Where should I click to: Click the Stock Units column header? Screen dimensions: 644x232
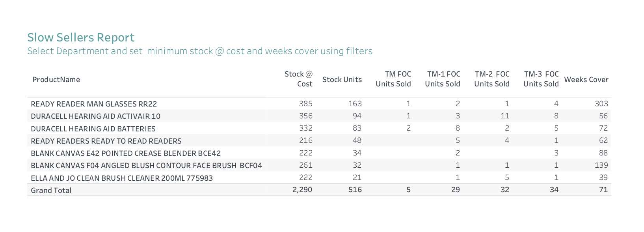pos(342,80)
